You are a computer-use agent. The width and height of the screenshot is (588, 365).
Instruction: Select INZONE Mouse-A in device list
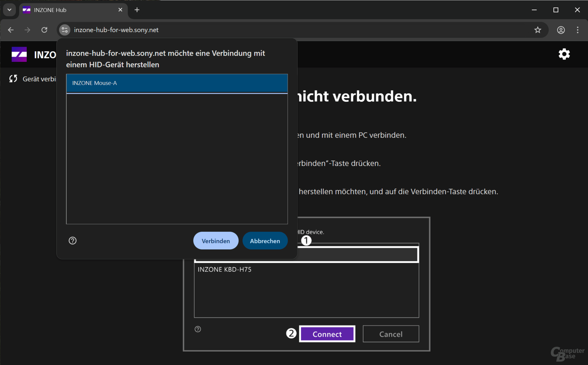(x=177, y=83)
